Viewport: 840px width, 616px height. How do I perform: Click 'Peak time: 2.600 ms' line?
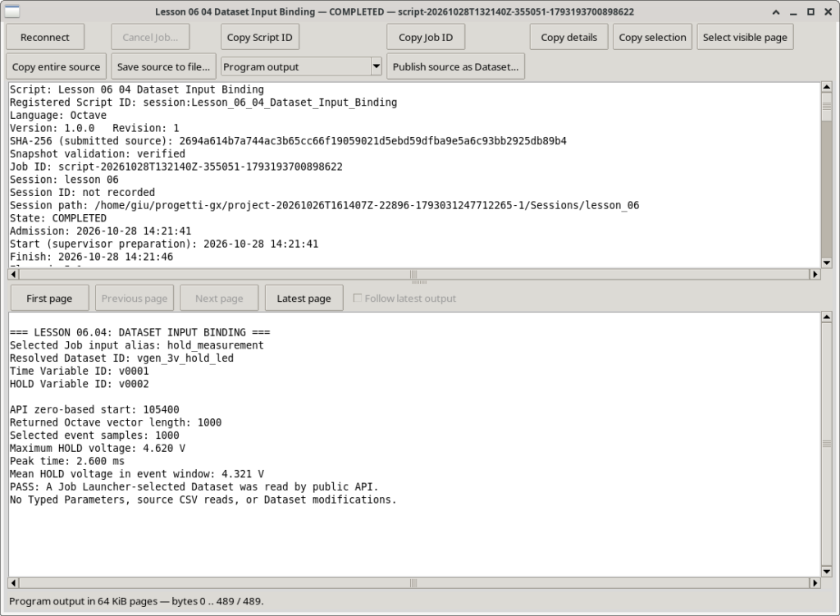click(67, 461)
